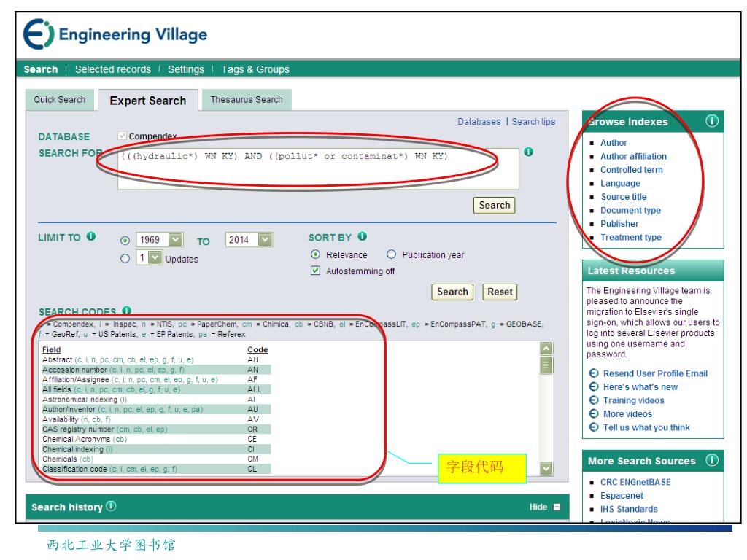Click arrow icon beside Training videos
Screen dimensions: 747x560
594,400
